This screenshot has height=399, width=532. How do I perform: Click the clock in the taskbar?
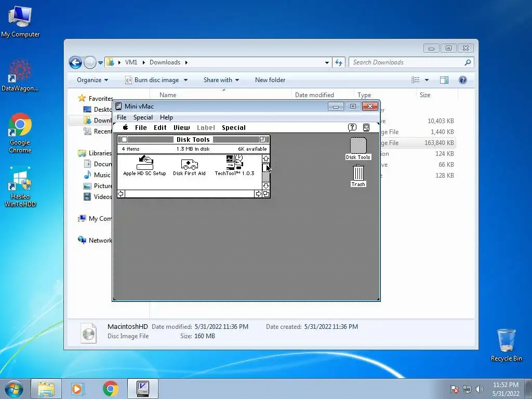tap(506, 389)
